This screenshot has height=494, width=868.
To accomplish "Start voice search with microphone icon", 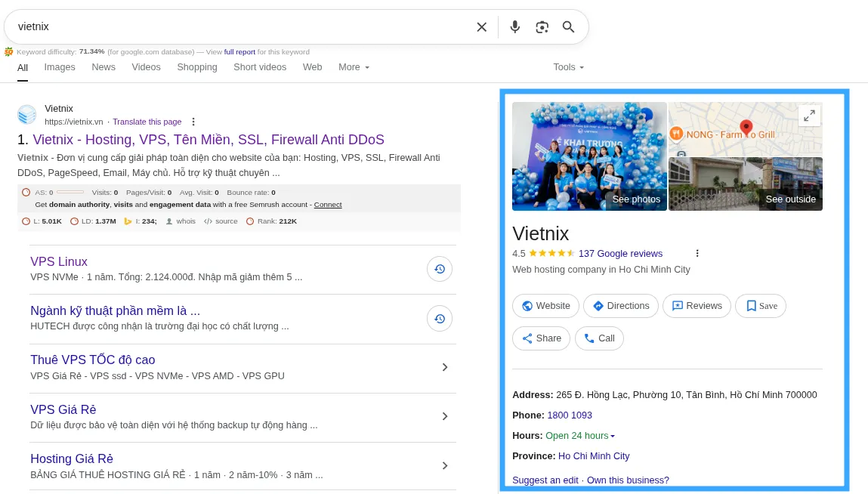I will pos(515,27).
